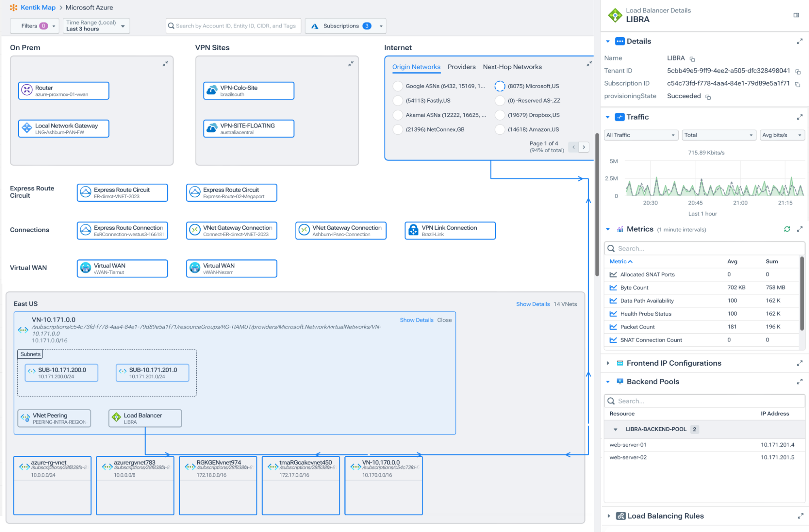Expand Frontend IP Configurations section
The width and height of the screenshot is (809, 532).
point(608,363)
